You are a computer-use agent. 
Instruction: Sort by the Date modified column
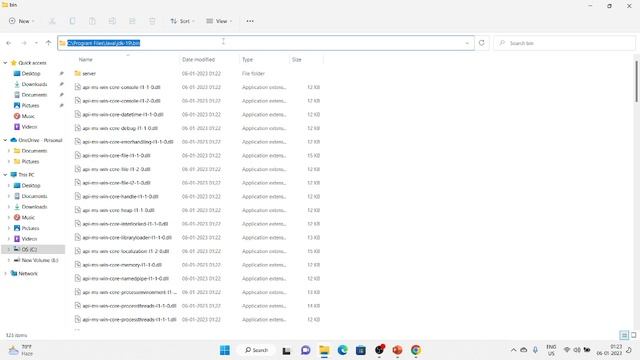tap(198, 60)
